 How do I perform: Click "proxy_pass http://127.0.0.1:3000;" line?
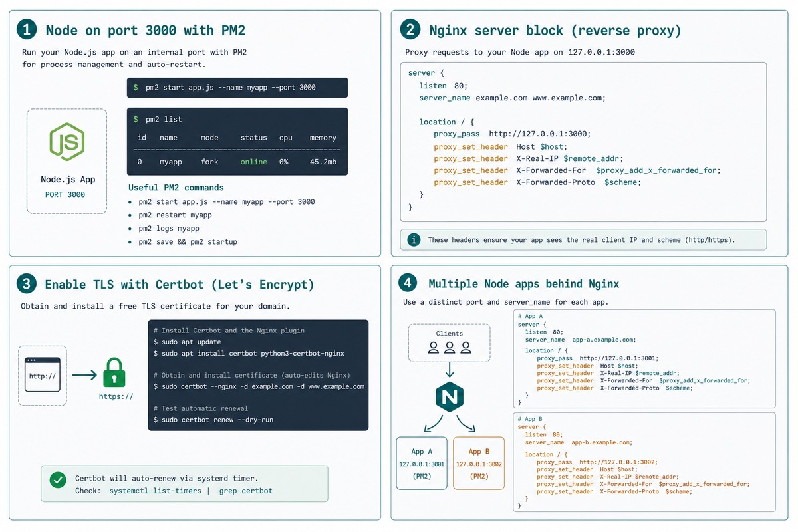pos(512,134)
